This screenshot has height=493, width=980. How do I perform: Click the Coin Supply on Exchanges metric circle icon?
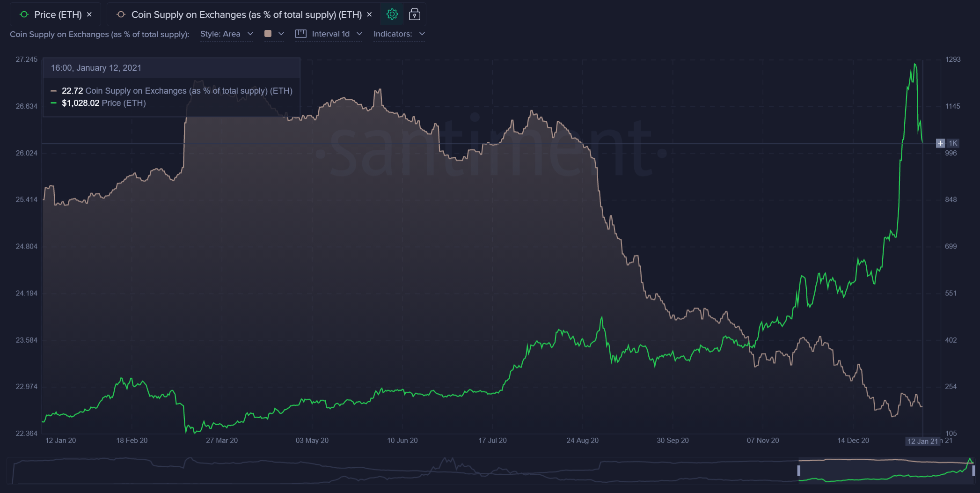point(121,15)
